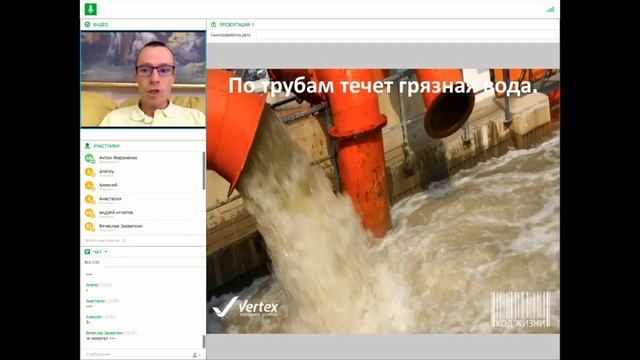Click the total participants count line
Screen dimensions: 640x360
[x=106, y=241]
